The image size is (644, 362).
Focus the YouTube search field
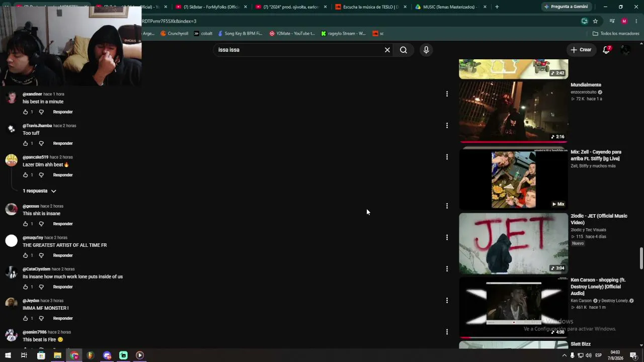[299, 50]
